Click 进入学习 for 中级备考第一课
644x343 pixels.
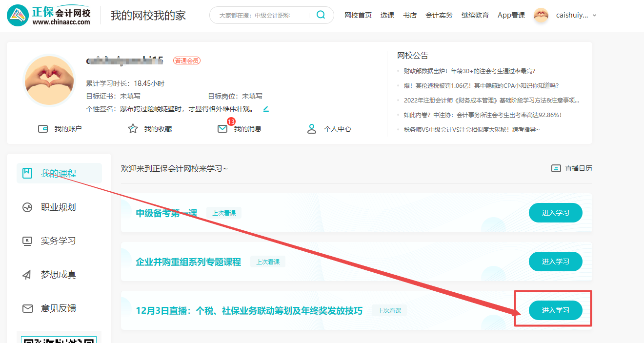[556, 213]
